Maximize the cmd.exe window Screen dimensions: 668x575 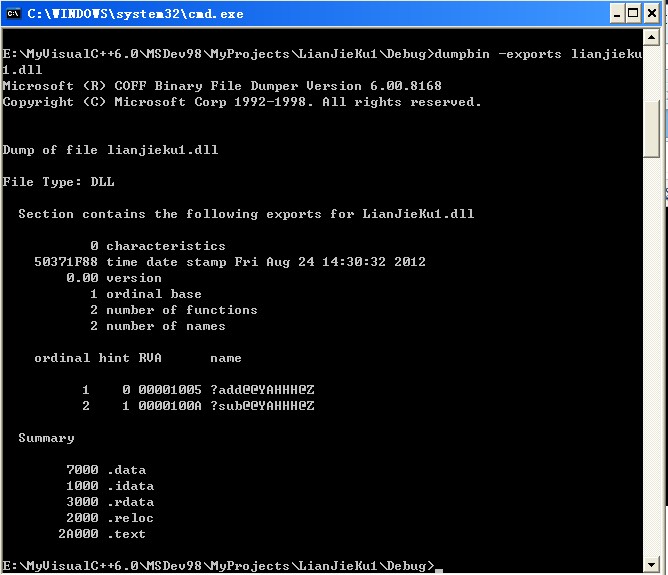(633, 14)
